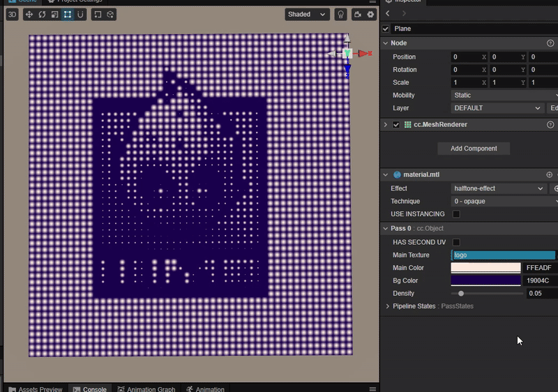Open the Technique 0 - opaque dropdown
558x392 pixels.
(504, 202)
